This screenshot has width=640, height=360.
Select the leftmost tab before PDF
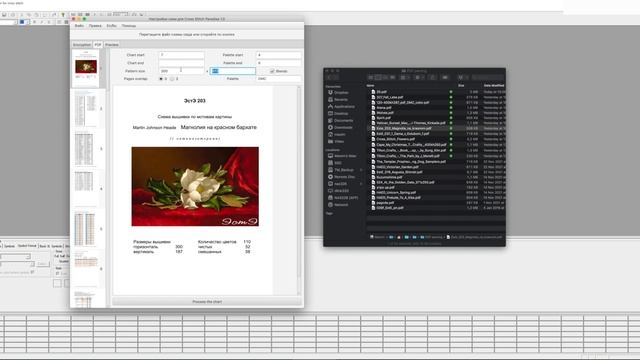point(82,44)
